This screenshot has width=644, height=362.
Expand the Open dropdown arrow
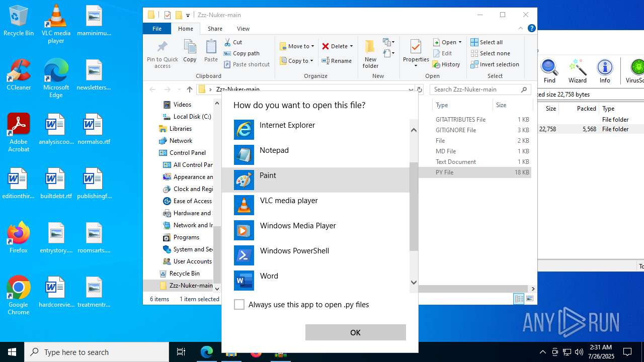click(460, 42)
